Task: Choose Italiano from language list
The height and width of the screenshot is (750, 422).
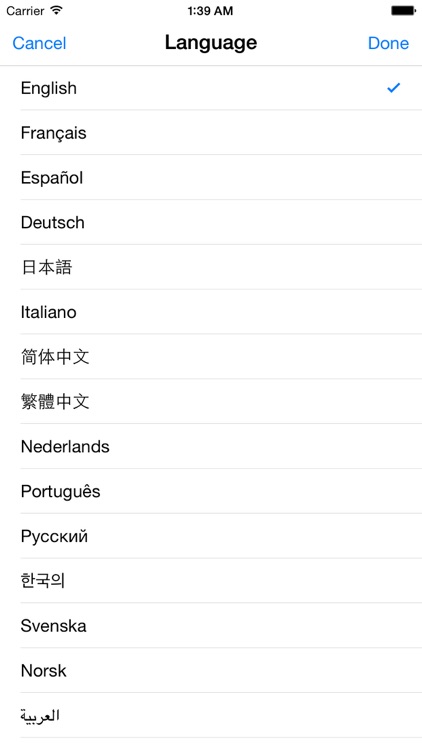Action: (x=211, y=312)
